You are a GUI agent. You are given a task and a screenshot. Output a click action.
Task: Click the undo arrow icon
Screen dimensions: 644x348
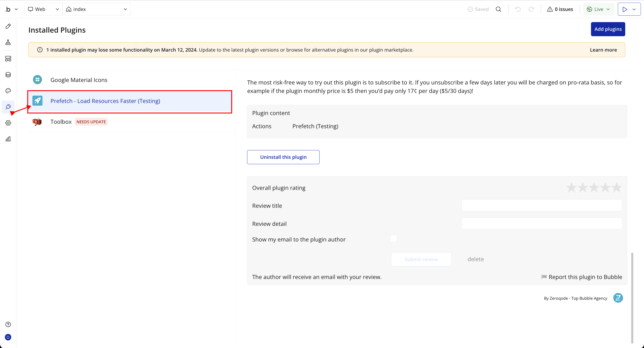pos(518,9)
